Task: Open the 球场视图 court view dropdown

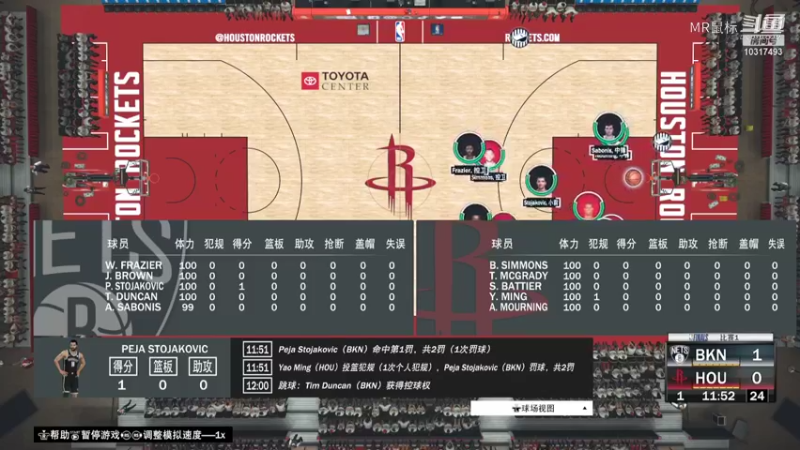Action: pos(531,408)
